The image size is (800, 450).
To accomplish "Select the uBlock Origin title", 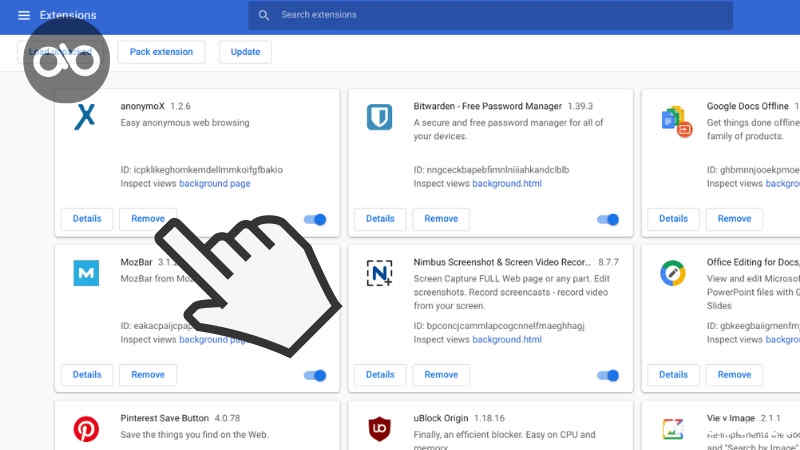I will tap(441, 418).
